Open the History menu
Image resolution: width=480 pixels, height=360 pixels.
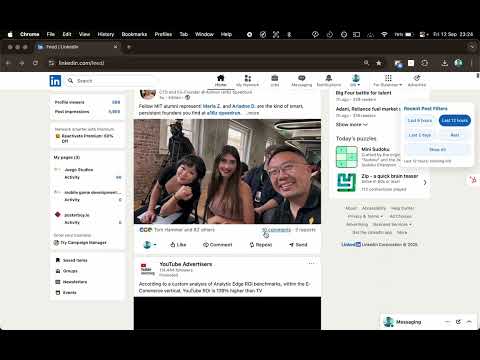[x=106, y=34]
